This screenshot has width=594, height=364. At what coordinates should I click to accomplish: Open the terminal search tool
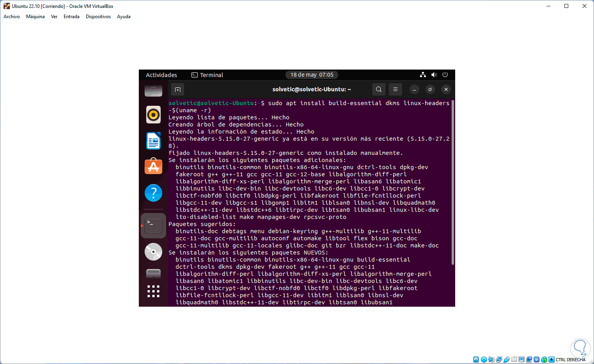click(378, 89)
